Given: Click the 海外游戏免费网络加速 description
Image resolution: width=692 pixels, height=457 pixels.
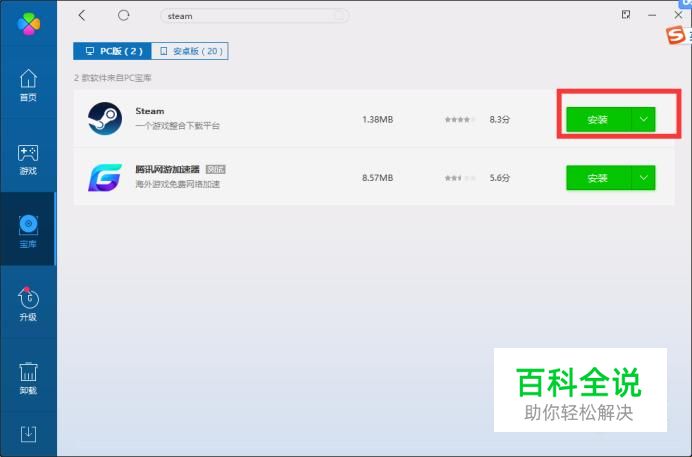Looking at the screenshot, I should [177, 184].
